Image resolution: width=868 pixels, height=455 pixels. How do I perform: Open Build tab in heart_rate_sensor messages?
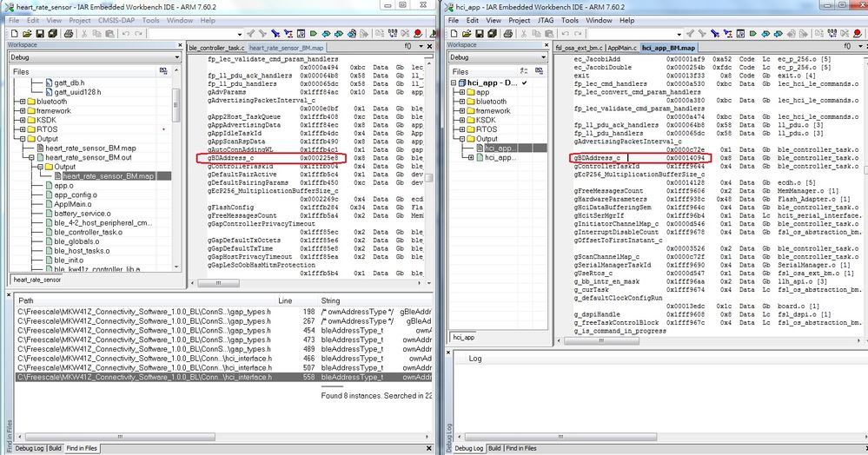pos(55,448)
